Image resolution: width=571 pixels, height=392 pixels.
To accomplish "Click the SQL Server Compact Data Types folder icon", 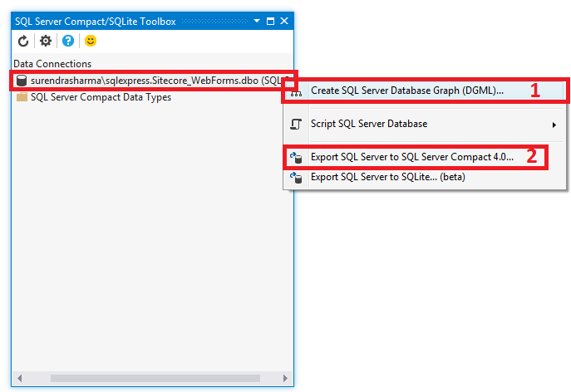I will (22, 97).
